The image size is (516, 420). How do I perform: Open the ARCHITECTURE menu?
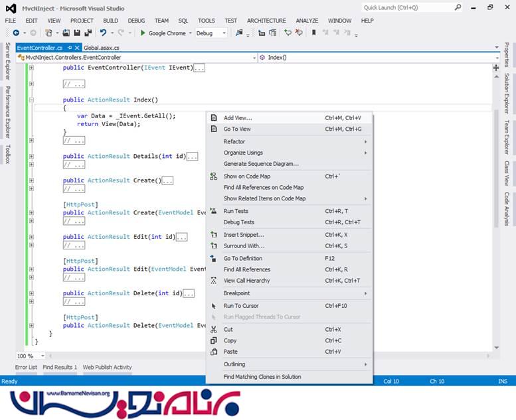coord(266,21)
